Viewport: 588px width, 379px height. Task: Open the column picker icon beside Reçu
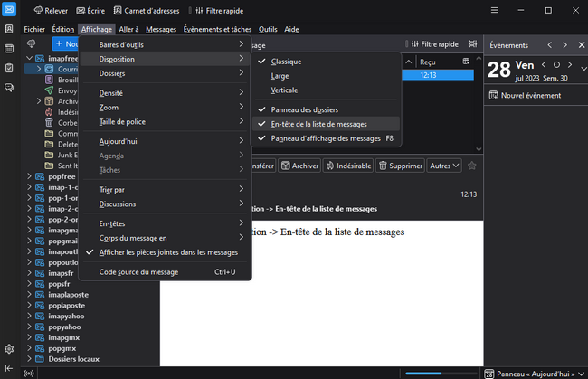tap(466, 62)
